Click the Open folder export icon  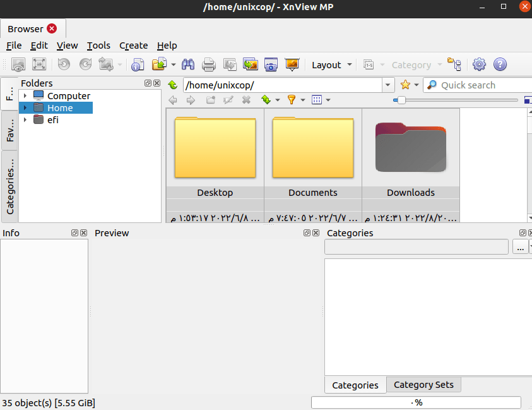click(x=160, y=64)
